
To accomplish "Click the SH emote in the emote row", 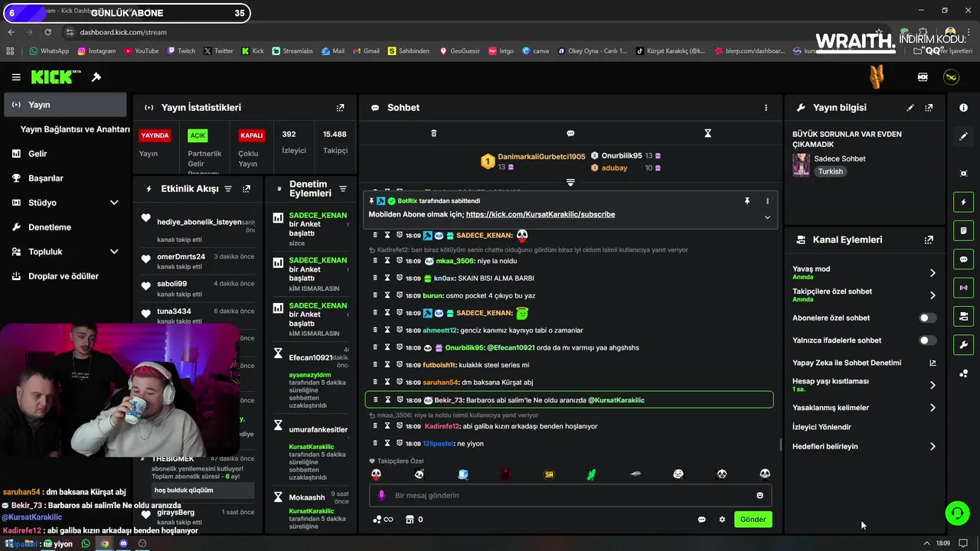I will (x=549, y=474).
